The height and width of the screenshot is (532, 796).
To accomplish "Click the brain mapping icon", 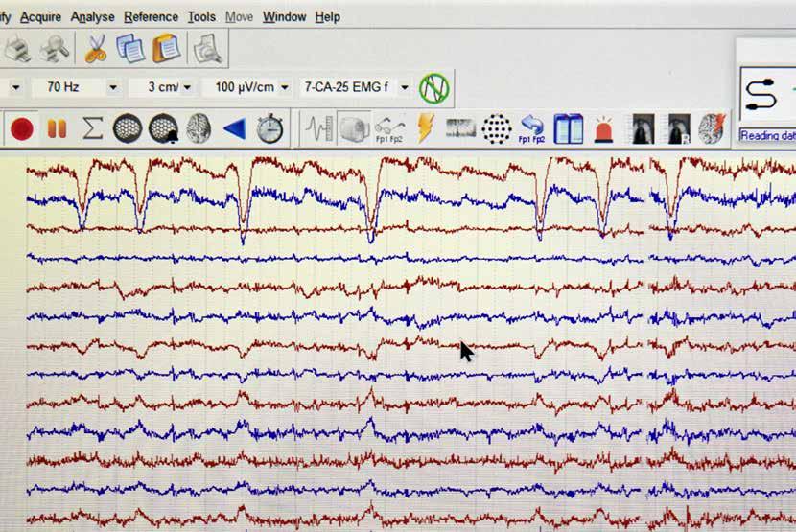I will click(199, 128).
